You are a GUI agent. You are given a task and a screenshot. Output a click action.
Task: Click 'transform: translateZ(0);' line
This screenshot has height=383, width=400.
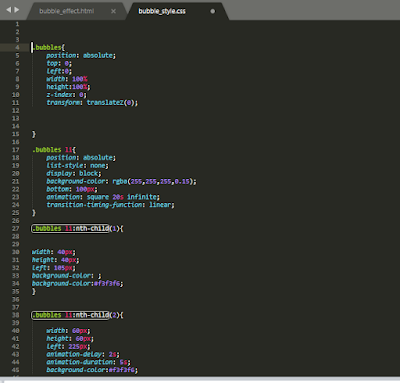click(92, 103)
